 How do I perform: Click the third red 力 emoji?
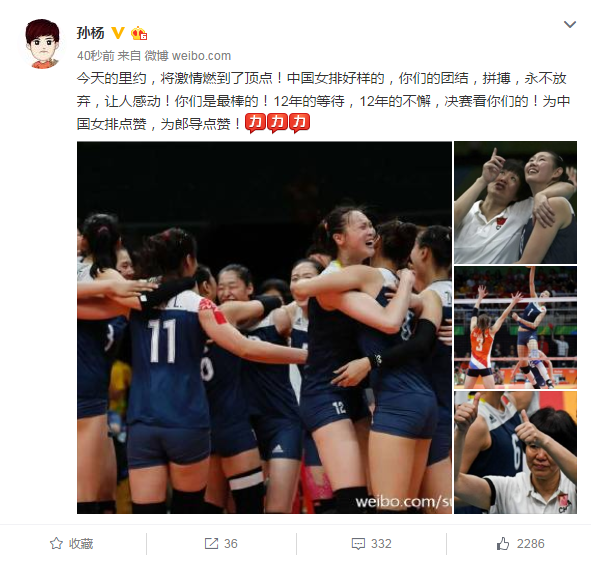tap(300, 123)
